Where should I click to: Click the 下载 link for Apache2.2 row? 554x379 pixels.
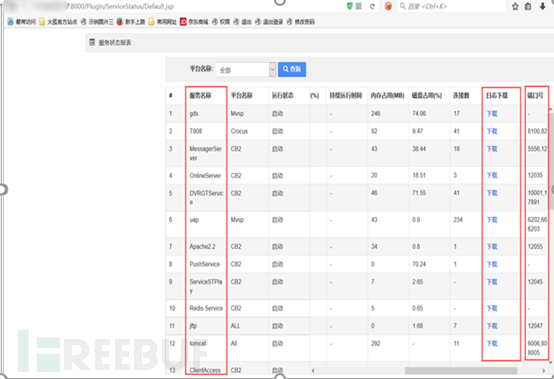pos(492,247)
